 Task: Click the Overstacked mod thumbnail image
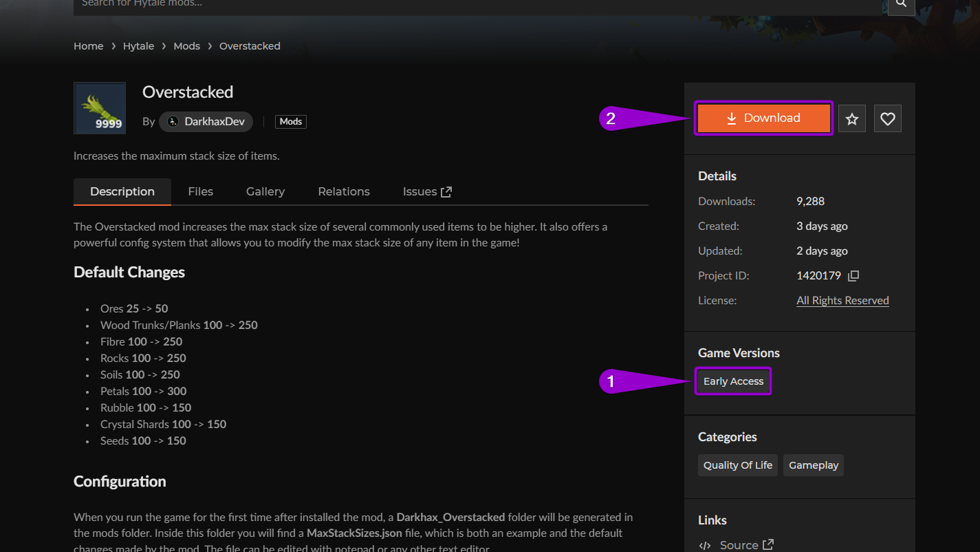click(99, 108)
